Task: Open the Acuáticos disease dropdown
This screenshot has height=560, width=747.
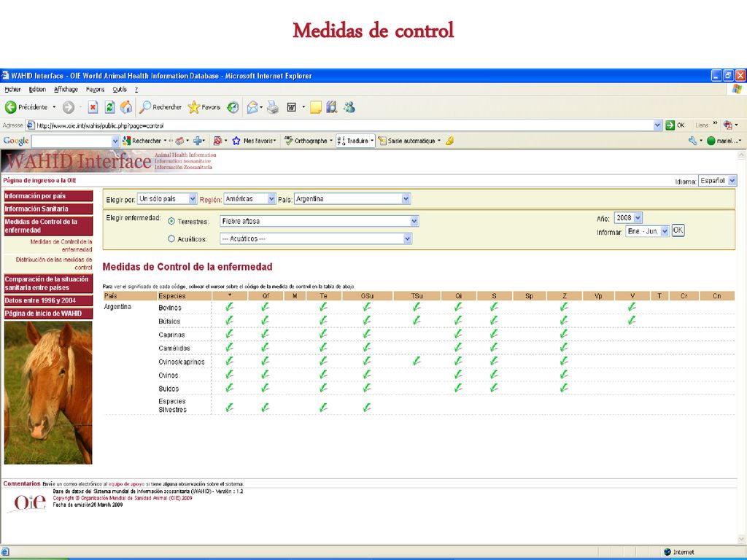Action: coord(316,238)
